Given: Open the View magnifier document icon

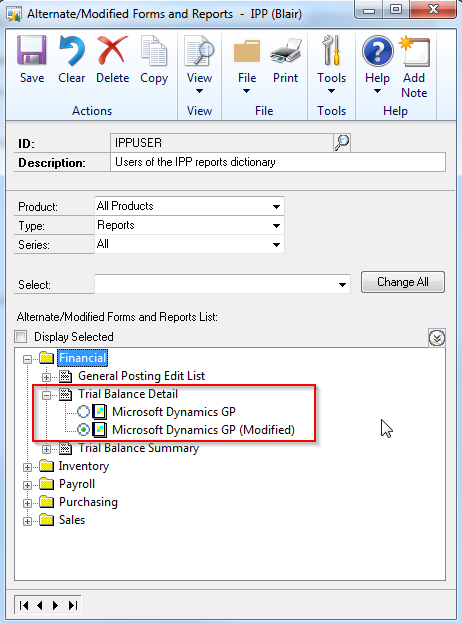Looking at the screenshot, I should (199, 51).
